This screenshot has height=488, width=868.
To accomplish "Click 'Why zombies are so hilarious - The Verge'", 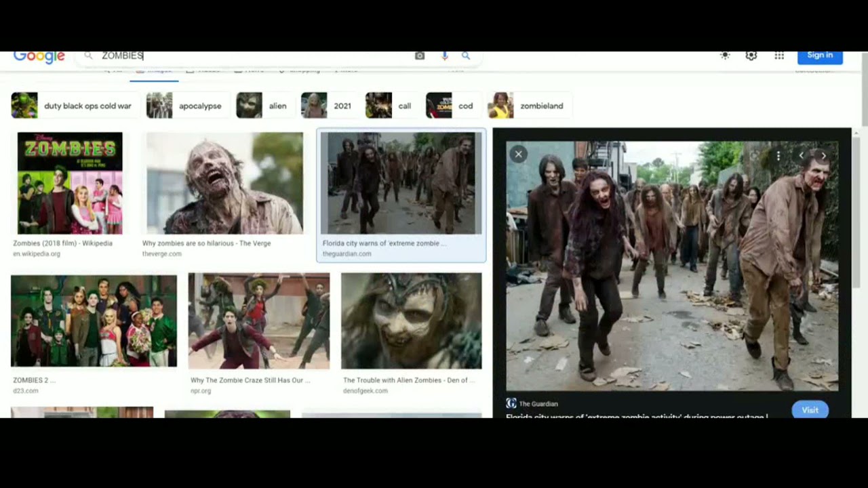I will 206,243.
